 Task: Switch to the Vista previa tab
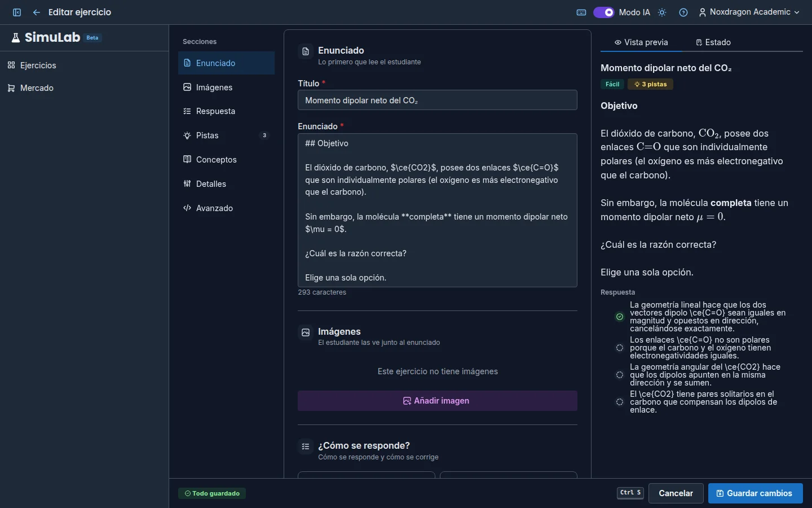pos(641,42)
